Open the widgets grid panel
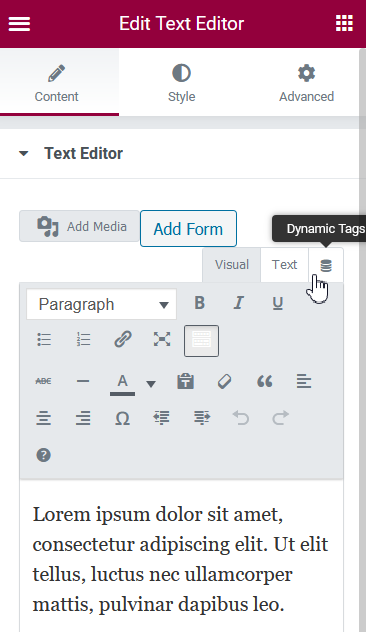 [344, 23]
